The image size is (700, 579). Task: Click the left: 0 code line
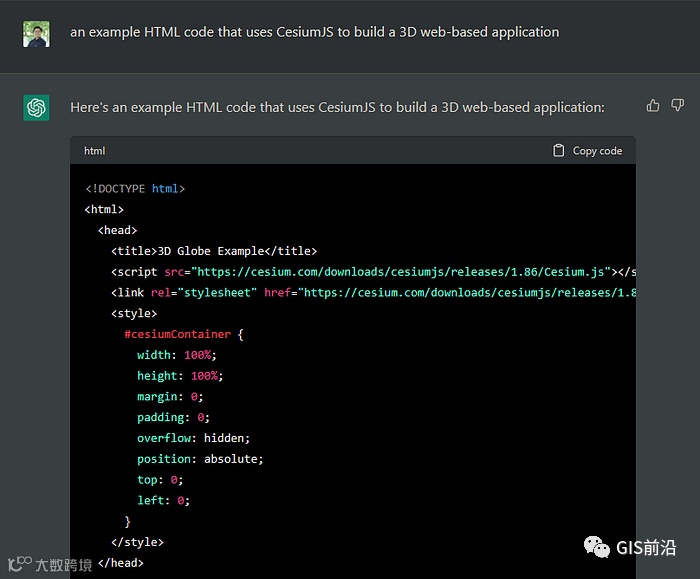click(x=163, y=500)
